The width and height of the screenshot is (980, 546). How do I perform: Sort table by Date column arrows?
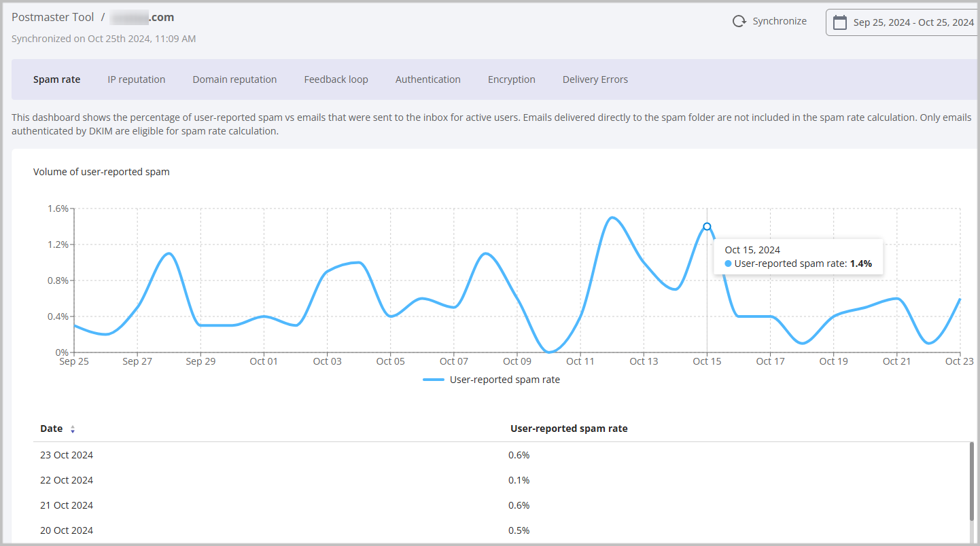(73, 429)
